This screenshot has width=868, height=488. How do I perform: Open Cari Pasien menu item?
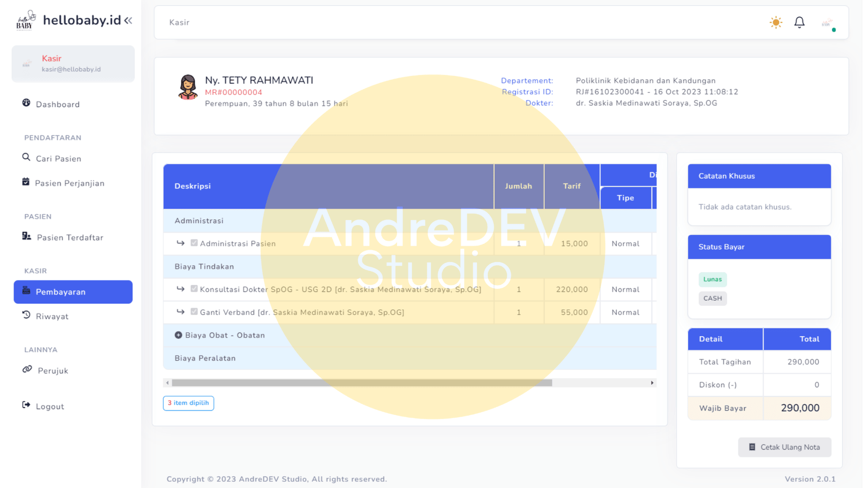[58, 159]
